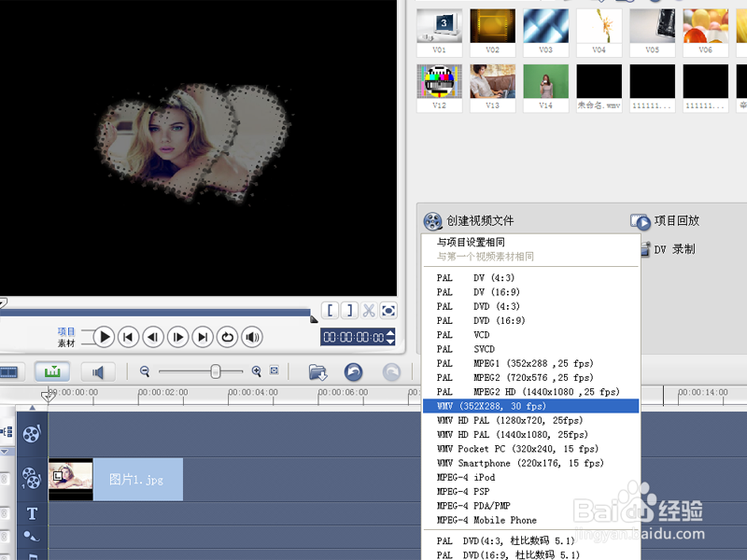Viewport: 747px width, 560px height.
Task: Select the title track T icon
Action: (32, 513)
